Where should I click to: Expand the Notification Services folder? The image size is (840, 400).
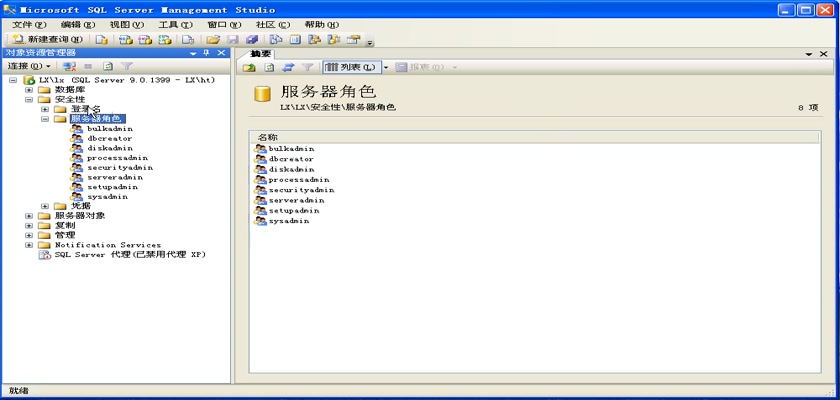(x=29, y=245)
